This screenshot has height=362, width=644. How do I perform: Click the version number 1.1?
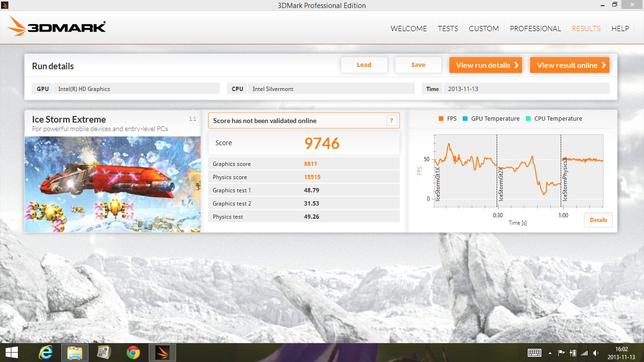pos(193,119)
